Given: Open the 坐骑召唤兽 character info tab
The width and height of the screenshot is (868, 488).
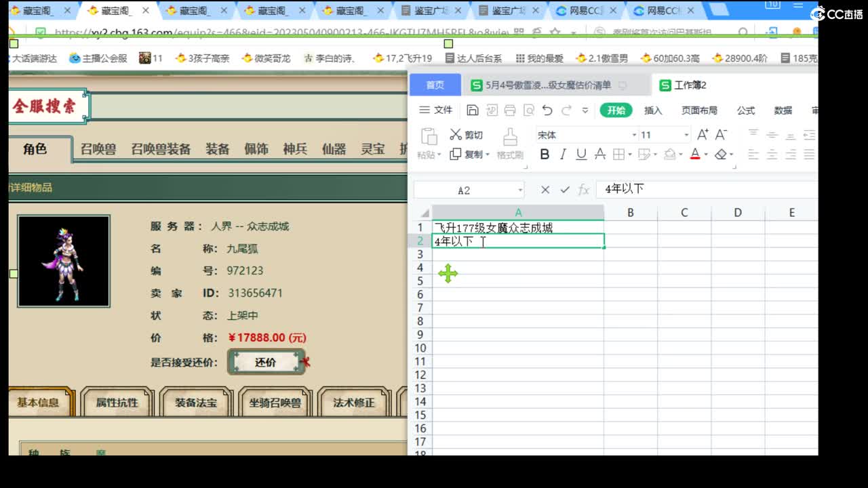Looking at the screenshot, I should [x=275, y=402].
